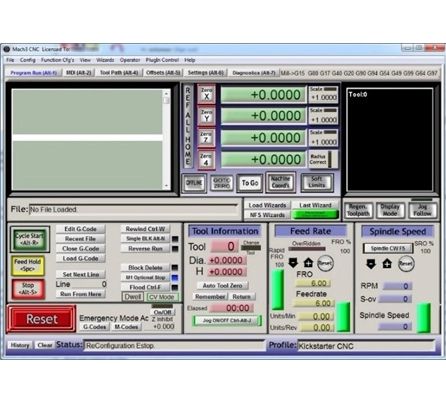This screenshot has width=446, height=400.
Task: Toggle M1 Optional Stop
Action: pyautogui.click(x=145, y=277)
